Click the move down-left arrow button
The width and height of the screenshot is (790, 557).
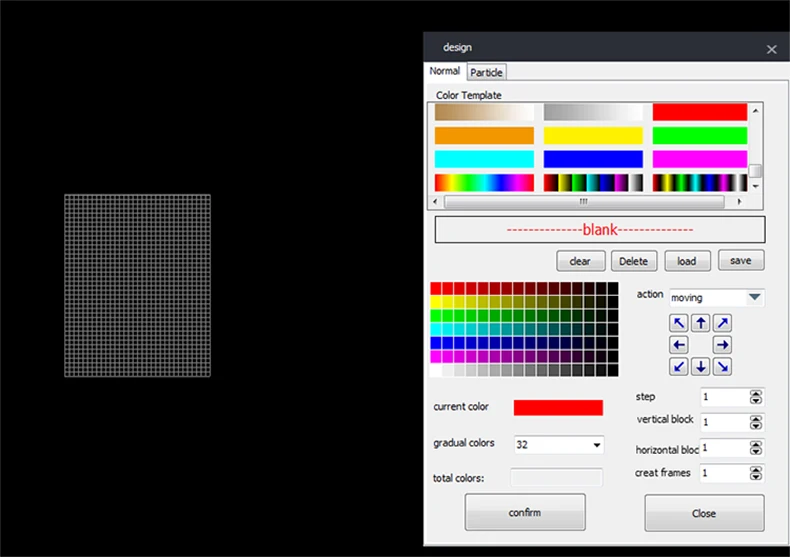(x=679, y=367)
